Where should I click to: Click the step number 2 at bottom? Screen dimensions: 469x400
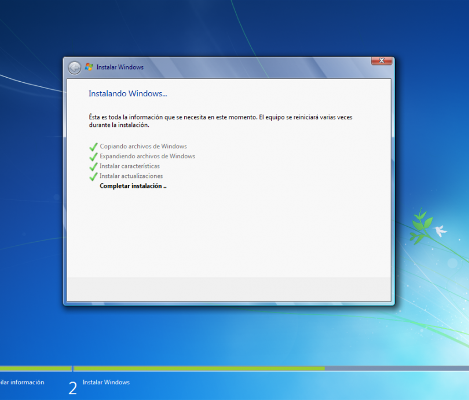73,388
